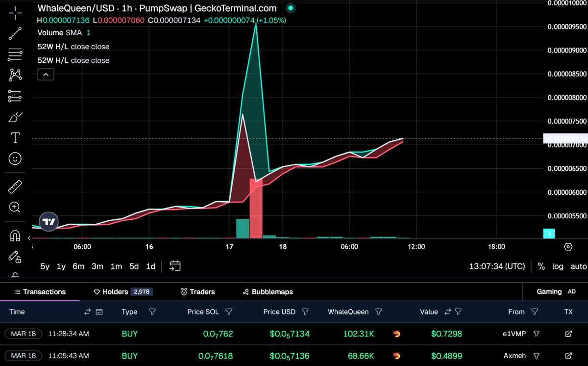
Task: Switch to the Traders tab
Action: pos(198,291)
